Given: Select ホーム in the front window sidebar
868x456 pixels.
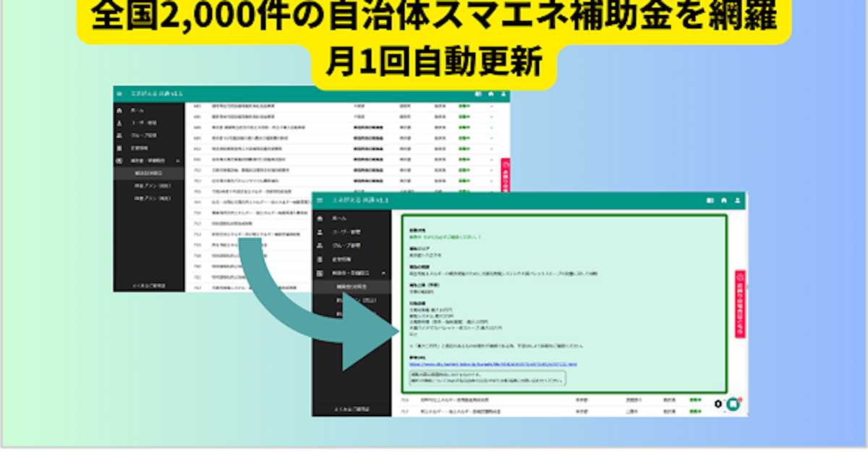Looking at the screenshot, I should point(339,219).
